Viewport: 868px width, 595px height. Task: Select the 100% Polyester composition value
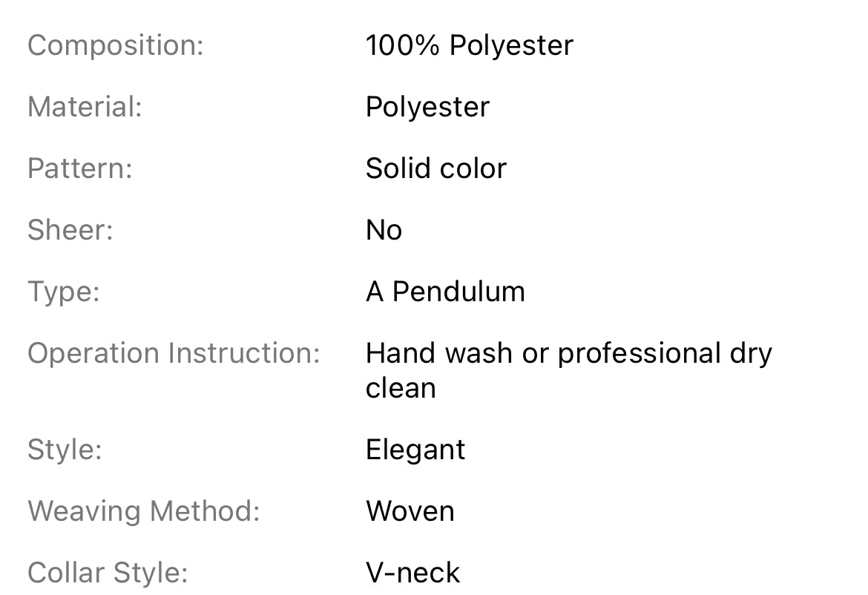point(469,46)
